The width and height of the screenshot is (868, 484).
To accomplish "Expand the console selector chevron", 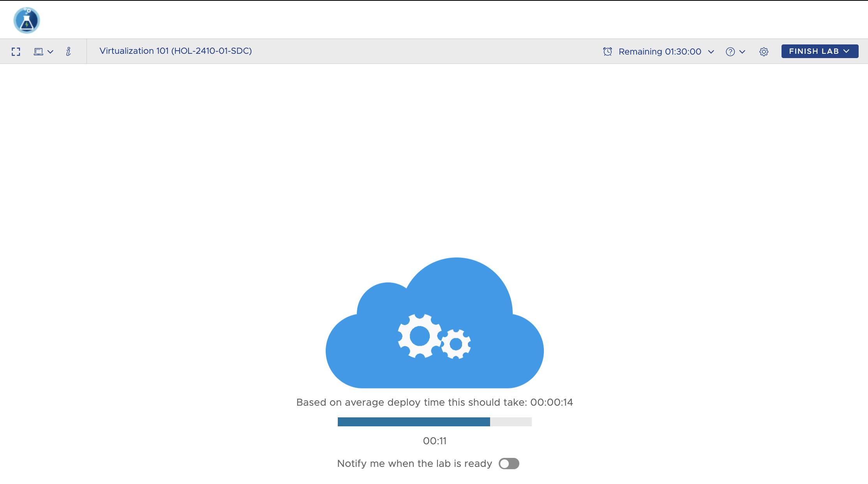I will click(50, 52).
